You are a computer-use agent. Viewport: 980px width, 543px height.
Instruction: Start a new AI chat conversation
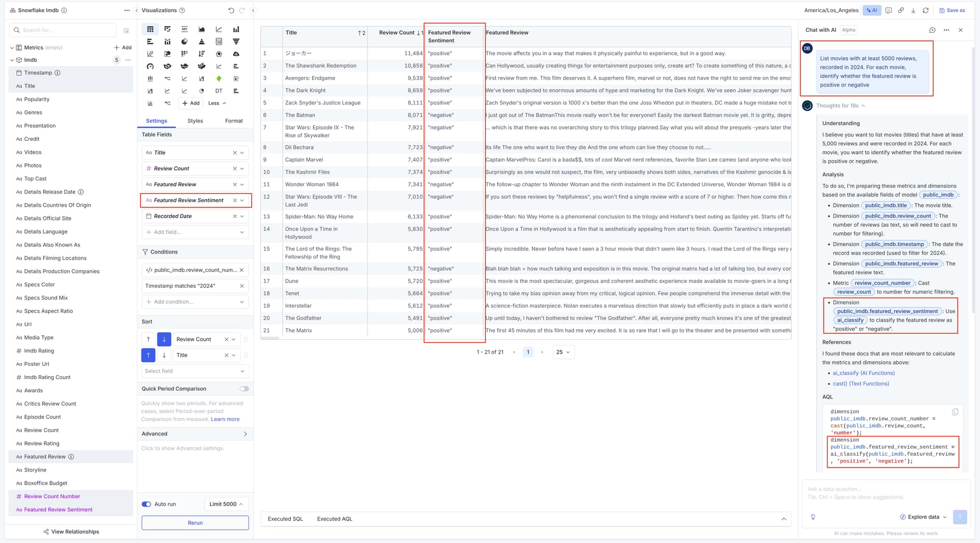click(932, 30)
